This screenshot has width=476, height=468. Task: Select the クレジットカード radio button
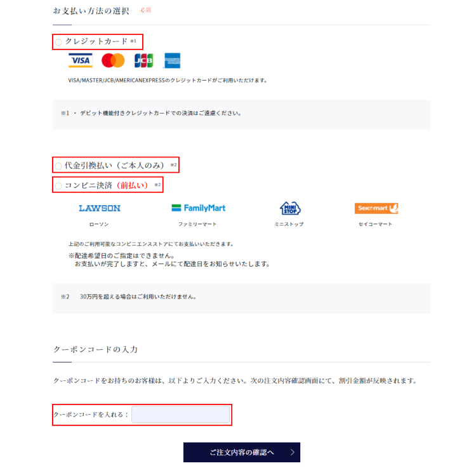click(58, 42)
